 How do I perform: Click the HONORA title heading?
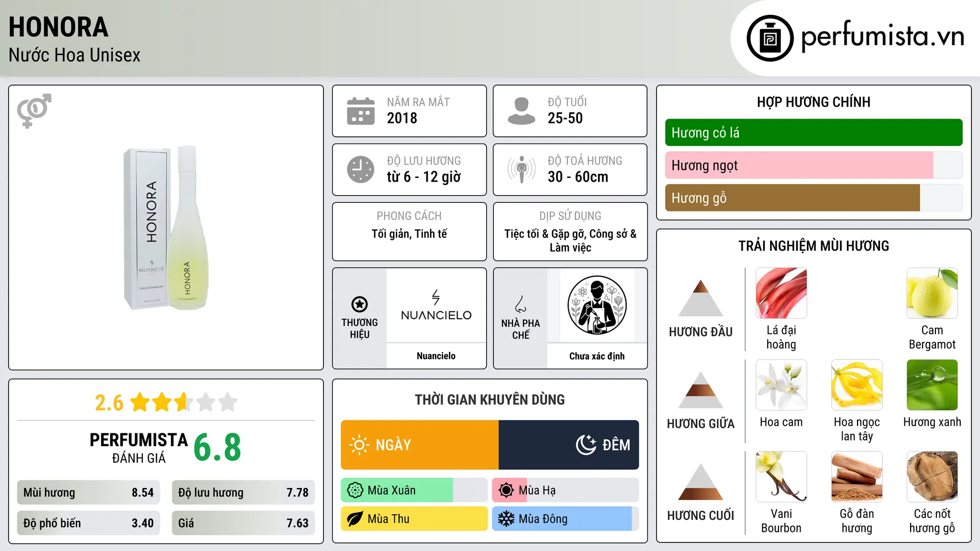tap(58, 27)
